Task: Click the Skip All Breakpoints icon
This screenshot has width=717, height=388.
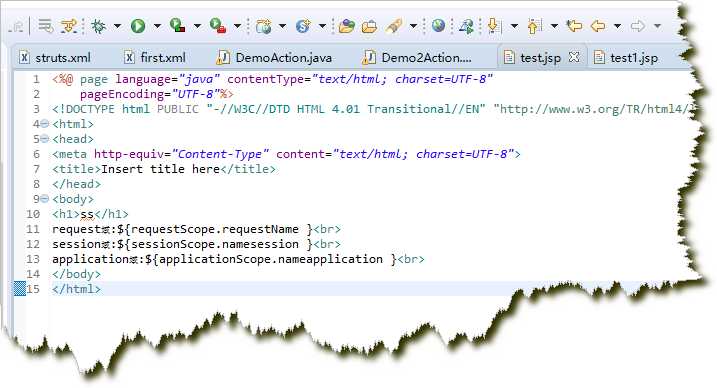Action: (x=70, y=26)
